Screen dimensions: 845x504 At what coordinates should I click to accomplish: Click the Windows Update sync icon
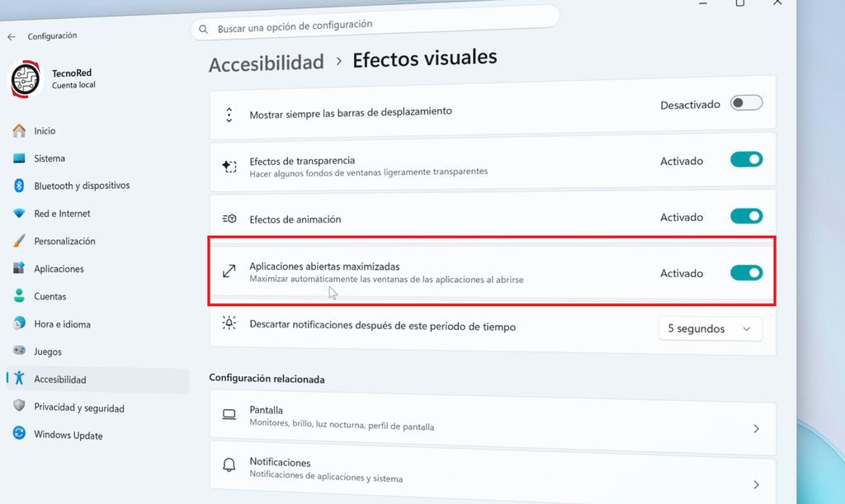[19, 433]
